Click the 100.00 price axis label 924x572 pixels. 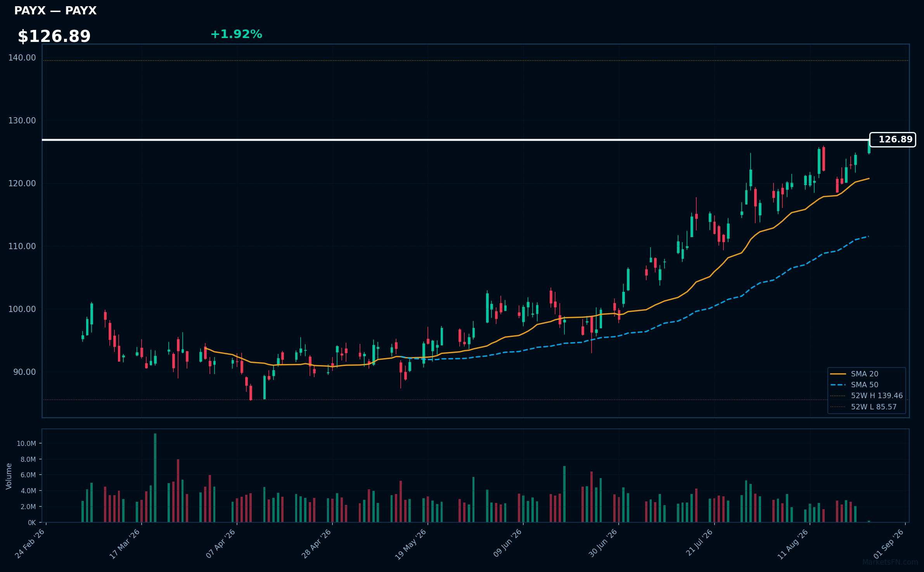pyautogui.click(x=22, y=309)
